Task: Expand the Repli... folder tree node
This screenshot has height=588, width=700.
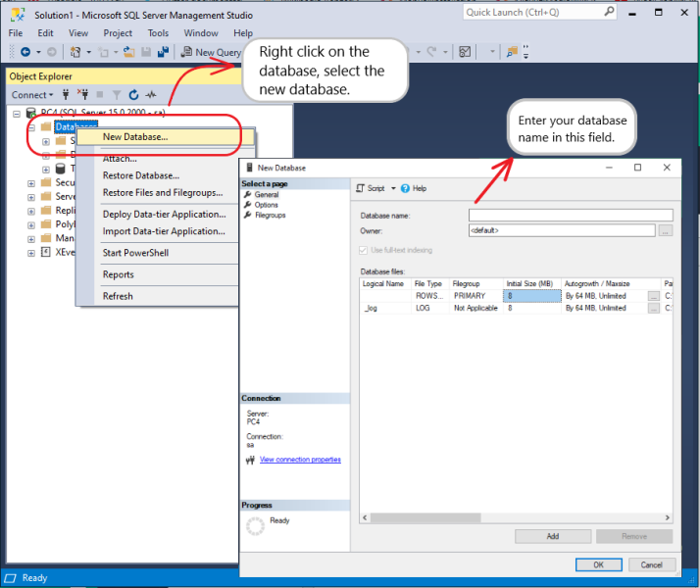Action: (x=30, y=211)
